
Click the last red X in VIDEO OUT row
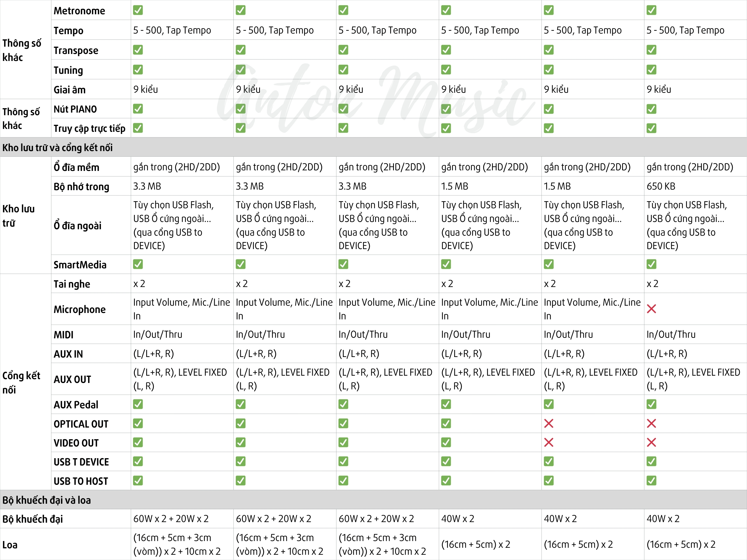(651, 442)
